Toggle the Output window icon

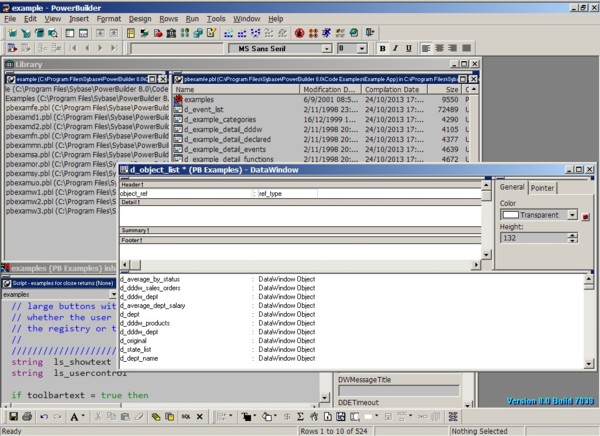[83, 33]
